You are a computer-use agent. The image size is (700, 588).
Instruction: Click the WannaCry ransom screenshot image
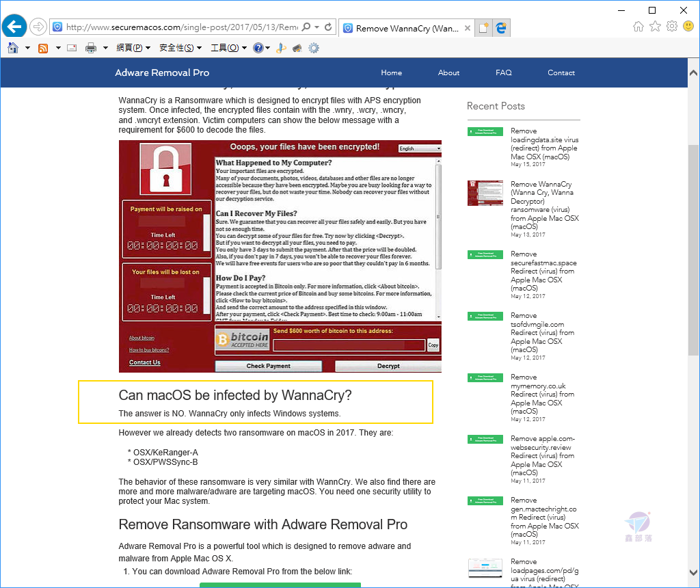[x=280, y=256]
